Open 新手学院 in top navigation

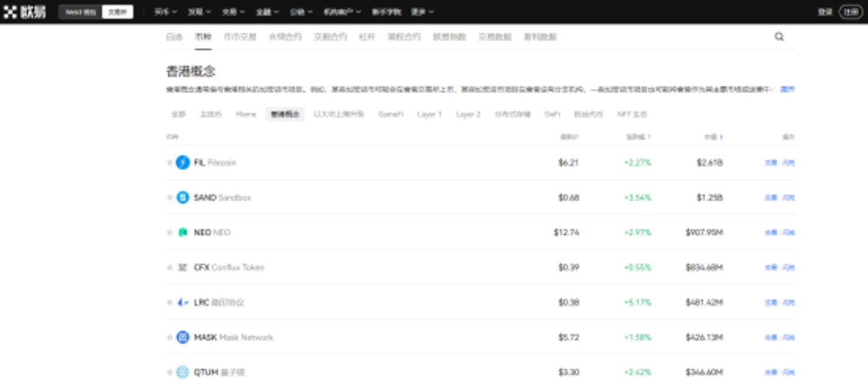tap(386, 12)
